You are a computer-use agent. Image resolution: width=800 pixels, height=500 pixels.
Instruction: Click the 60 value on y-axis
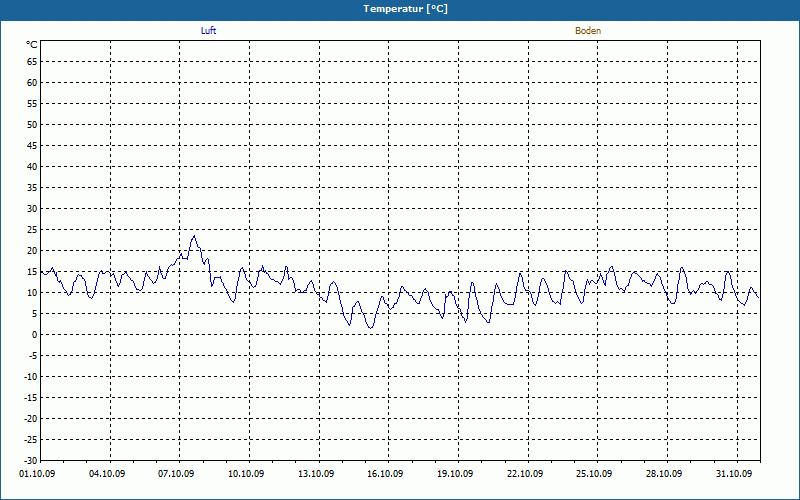pyautogui.click(x=32, y=83)
